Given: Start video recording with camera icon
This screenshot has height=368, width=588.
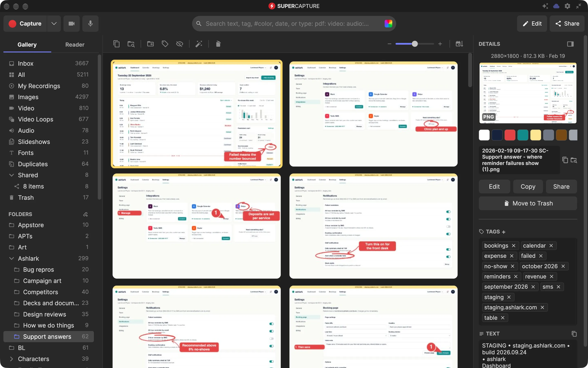Looking at the screenshot, I should [71, 24].
